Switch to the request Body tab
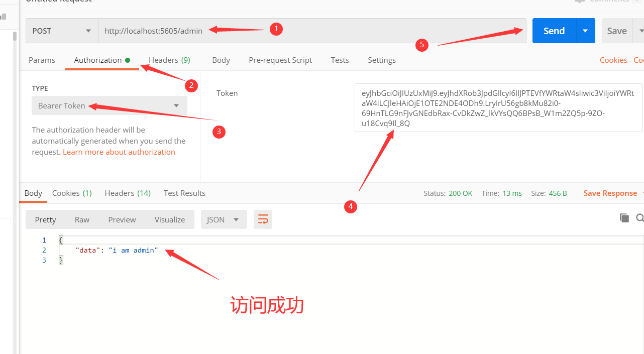 tap(221, 60)
